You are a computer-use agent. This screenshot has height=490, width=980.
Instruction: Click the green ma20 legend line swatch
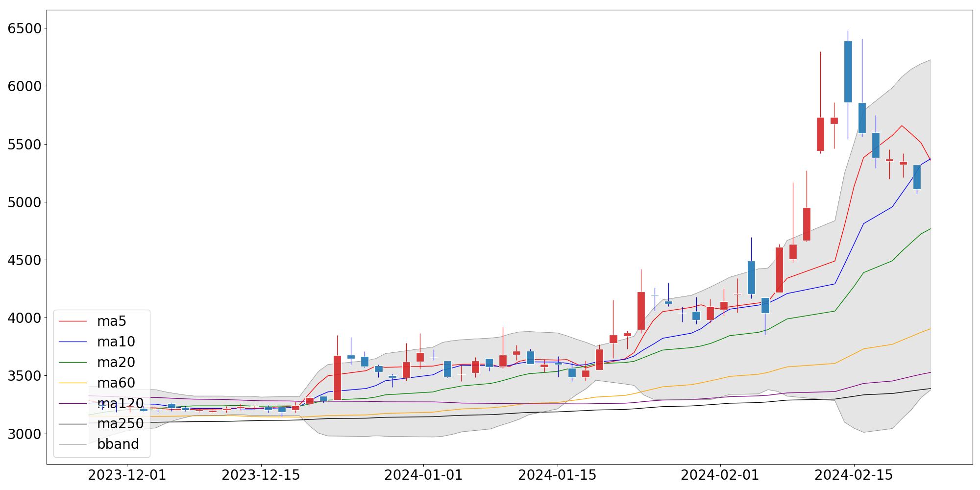pyautogui.click(x=73, y=363)
